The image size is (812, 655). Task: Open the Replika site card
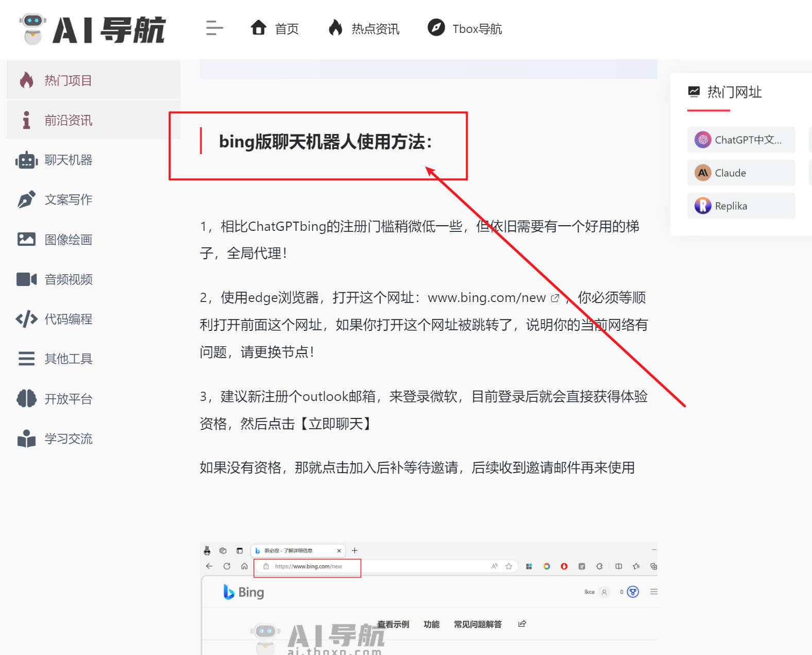(741, 206)
